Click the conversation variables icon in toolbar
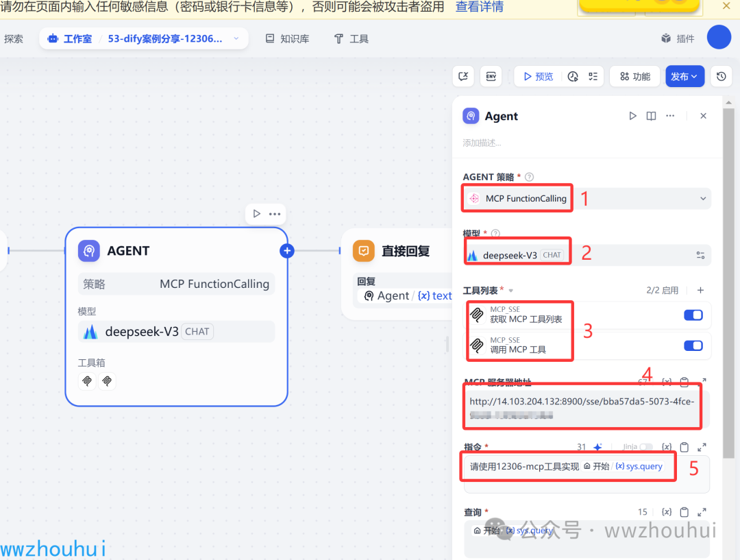 tap(463, 77)
